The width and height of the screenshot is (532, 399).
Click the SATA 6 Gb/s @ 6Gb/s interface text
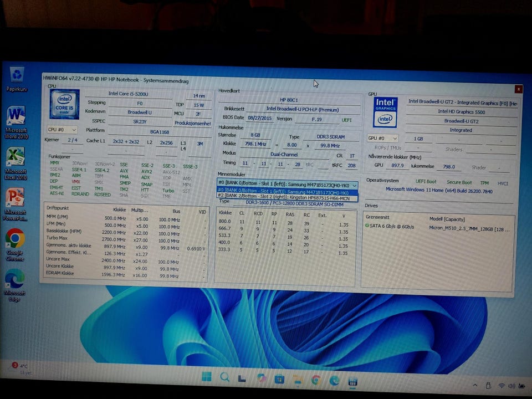click(392, 226)
